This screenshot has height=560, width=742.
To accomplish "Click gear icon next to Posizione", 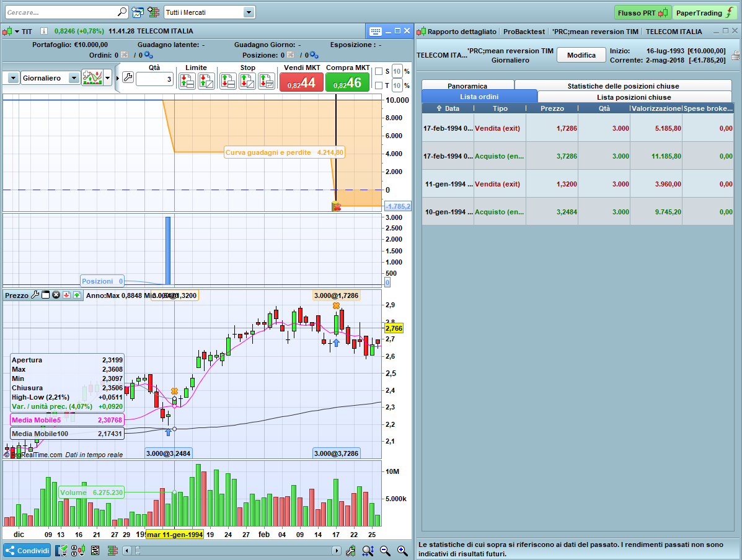I will coord(314,55).
